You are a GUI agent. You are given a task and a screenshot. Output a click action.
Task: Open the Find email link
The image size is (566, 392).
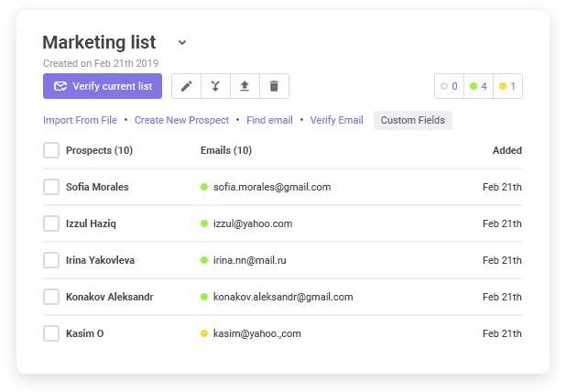point(269,120)
